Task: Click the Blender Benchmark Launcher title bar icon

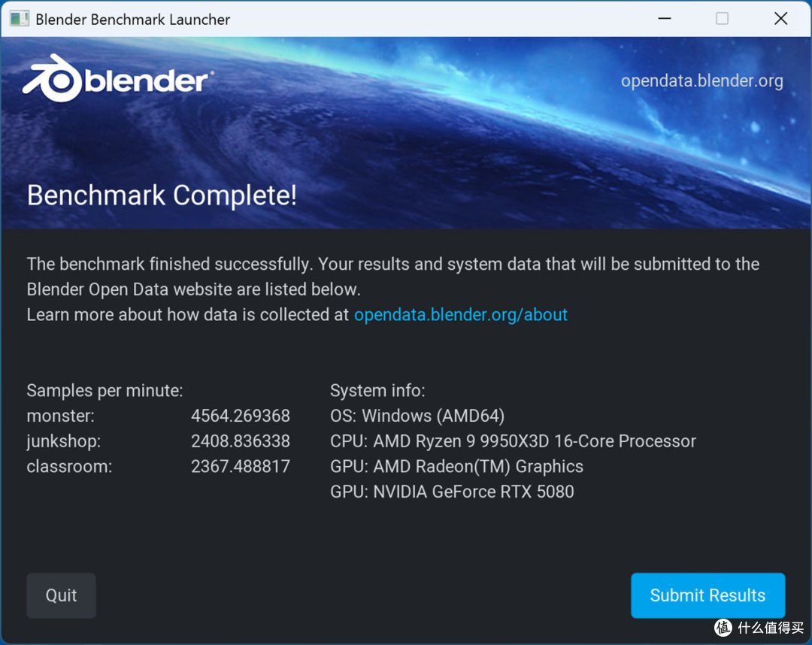Action: pyautogui.click(x=19, y=19)
